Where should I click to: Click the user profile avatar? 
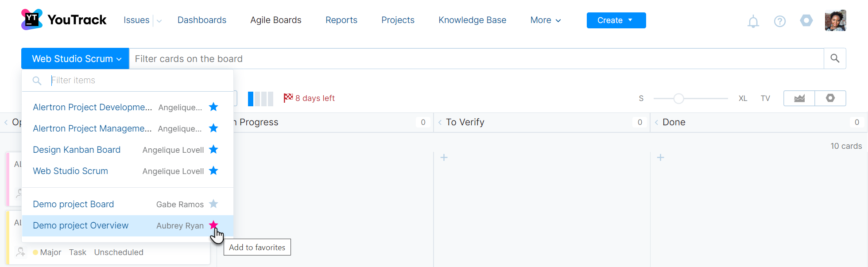(x=835, y=20)
